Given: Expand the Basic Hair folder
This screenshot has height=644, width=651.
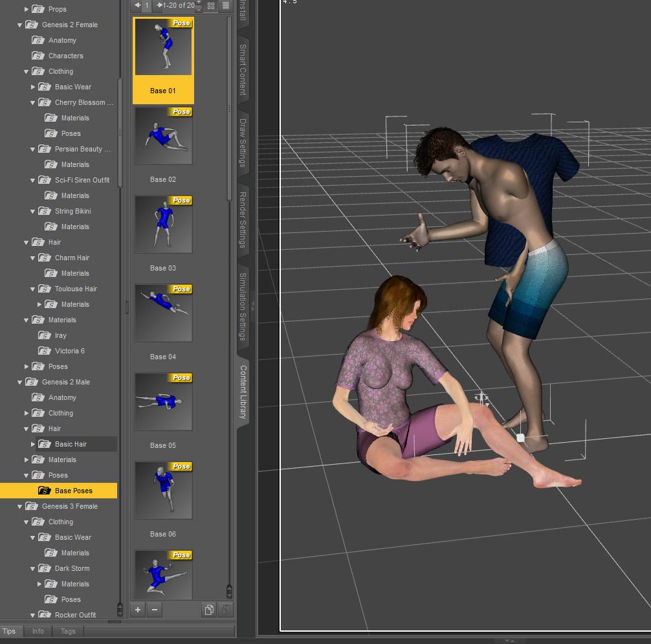Looking at the screenshot, I should (x=33, y=444).
